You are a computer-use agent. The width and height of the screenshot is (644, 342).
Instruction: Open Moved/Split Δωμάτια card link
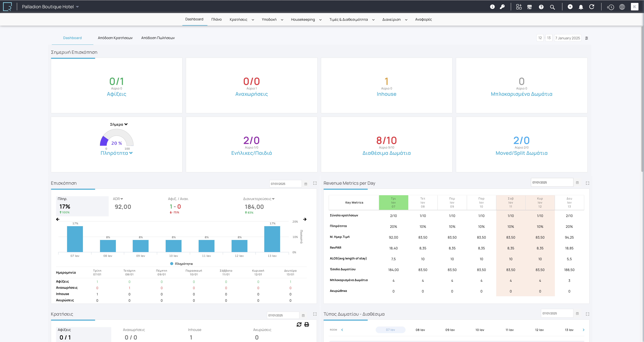521,153
